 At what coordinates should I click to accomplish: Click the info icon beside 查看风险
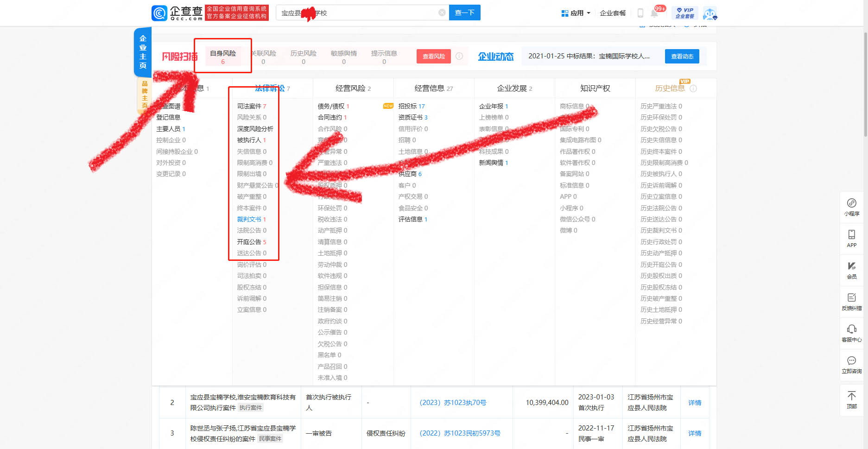pyautogui.click(x=459, y=56)
